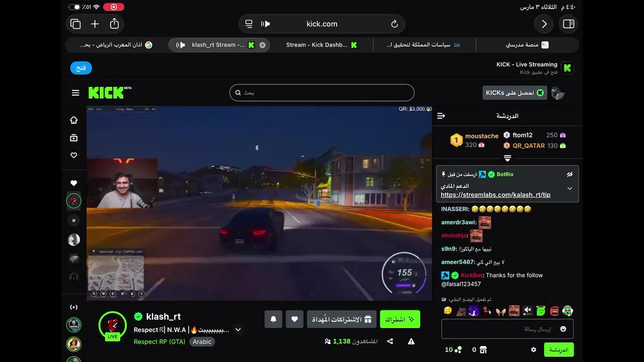Close the klash_rt Stream tab

pyautogui.click(x=262, y=45)
